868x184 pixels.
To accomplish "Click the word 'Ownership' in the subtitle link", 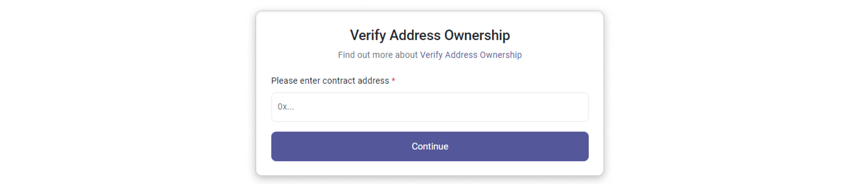I will click(501, 55).
